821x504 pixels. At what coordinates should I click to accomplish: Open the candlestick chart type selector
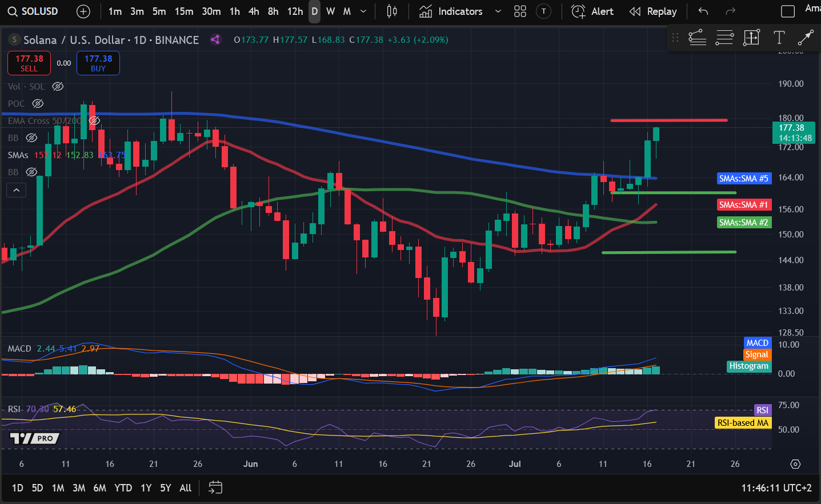pos(392,11)
